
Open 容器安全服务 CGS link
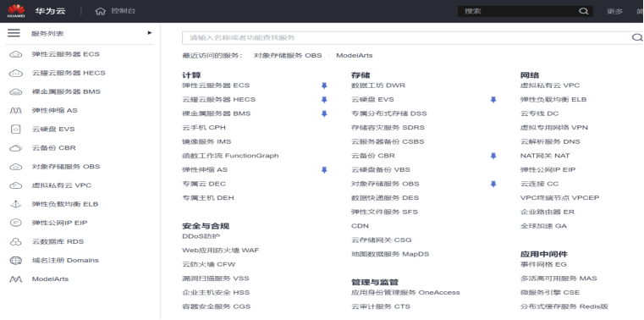click(216, 306)
